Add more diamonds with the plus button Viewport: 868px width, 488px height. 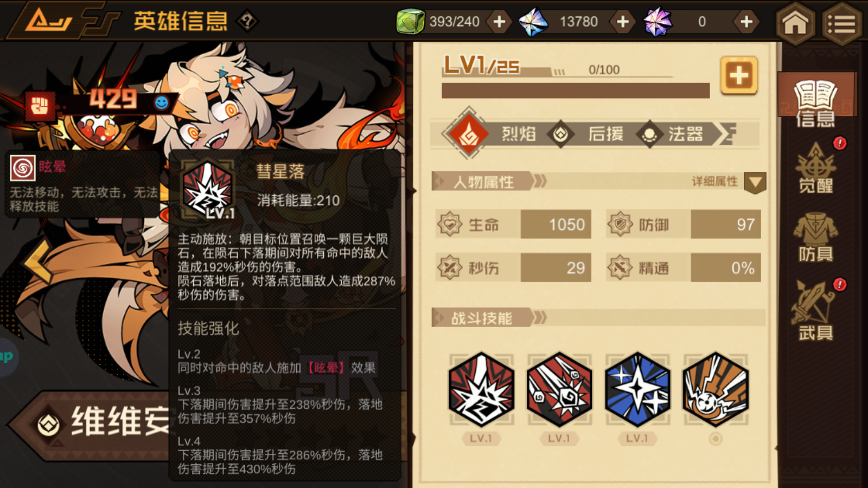[623, 22]
